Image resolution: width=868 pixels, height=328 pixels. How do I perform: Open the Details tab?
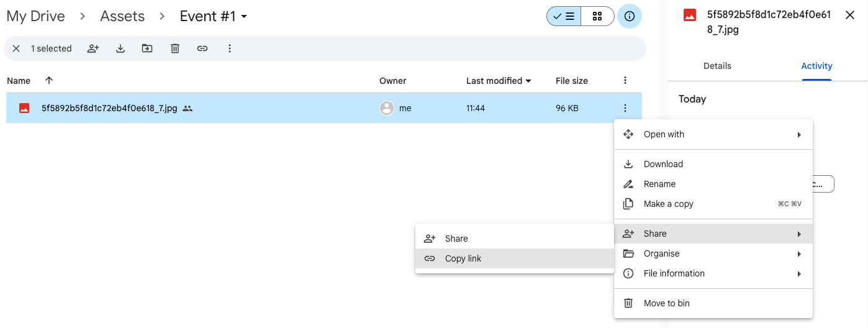(x=717, y=66)
